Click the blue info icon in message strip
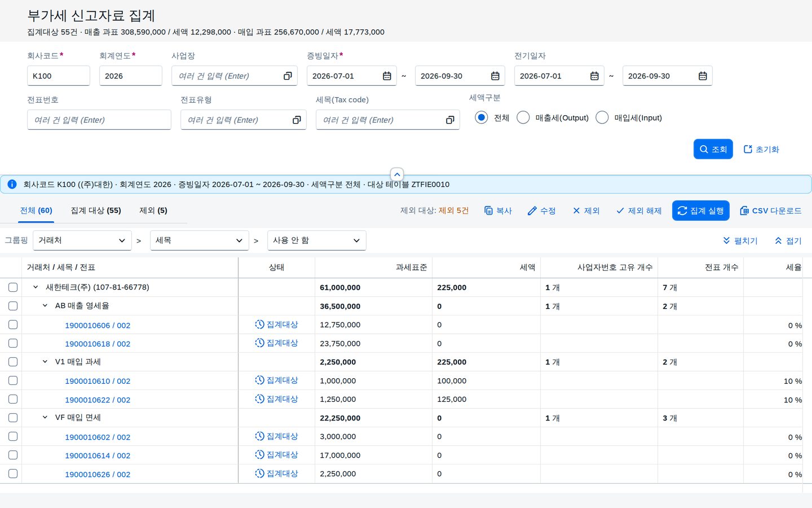Image resolution: width=812 pixels, height=508 pixels. point(12,184)
